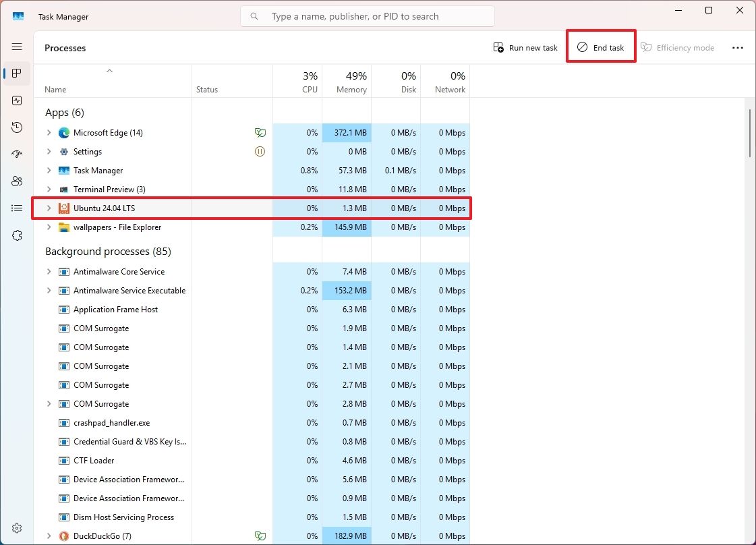Expand the Microsoft Edge process tree
Screen dimensions: 756x545
tap(48, 132)
